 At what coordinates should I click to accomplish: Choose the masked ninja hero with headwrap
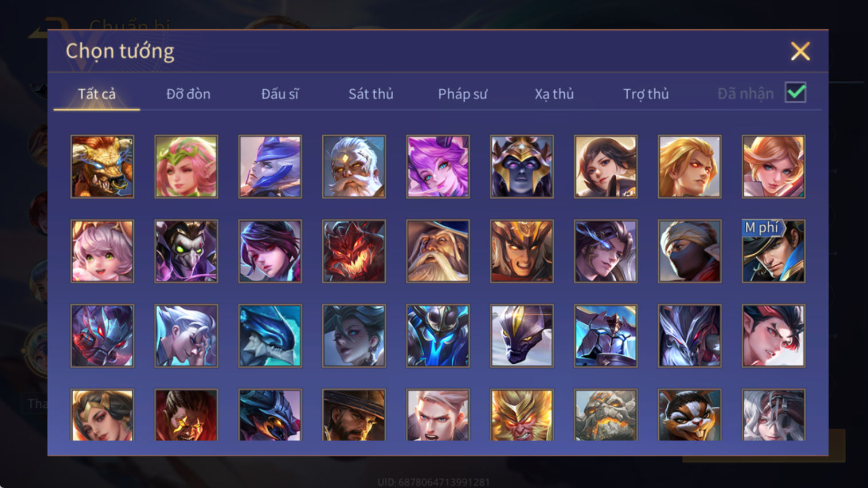pos(690,251)
